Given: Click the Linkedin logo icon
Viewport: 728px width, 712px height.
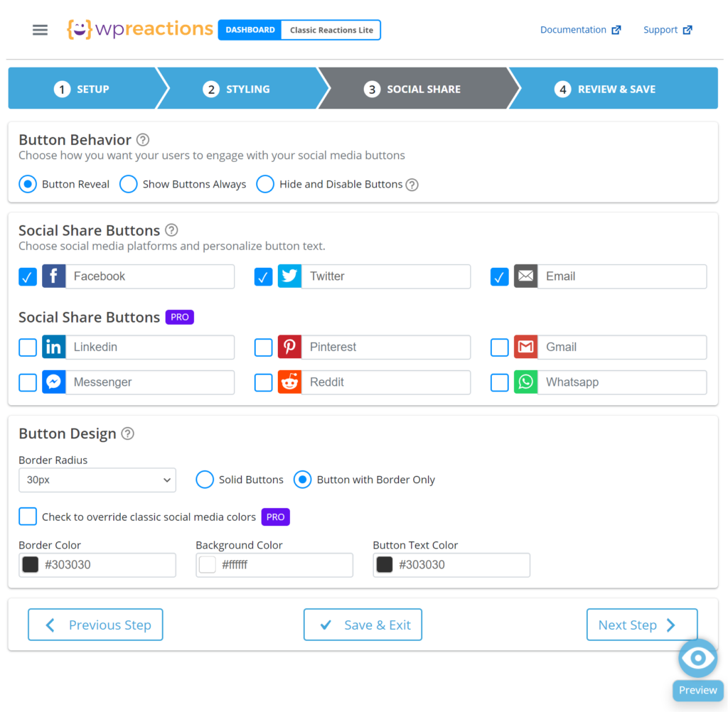Looking at the screenshot, I should 54,347.
